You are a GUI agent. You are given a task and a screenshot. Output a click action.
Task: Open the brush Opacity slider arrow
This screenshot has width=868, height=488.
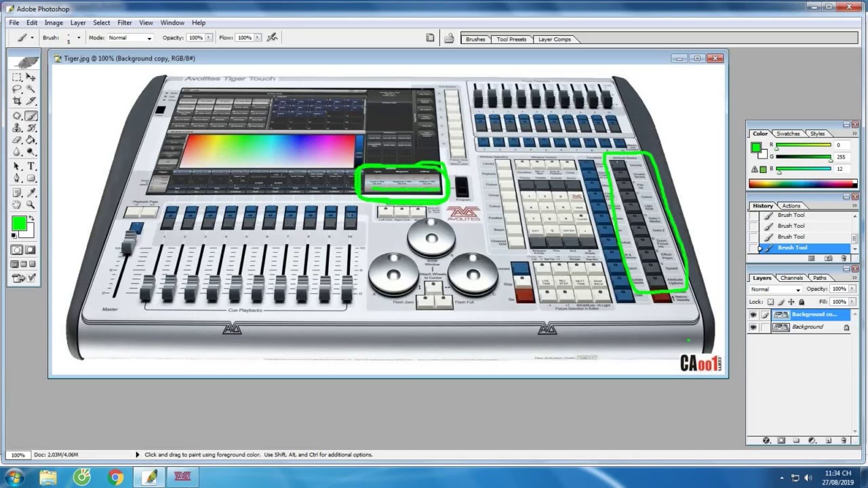click(208, 38)
